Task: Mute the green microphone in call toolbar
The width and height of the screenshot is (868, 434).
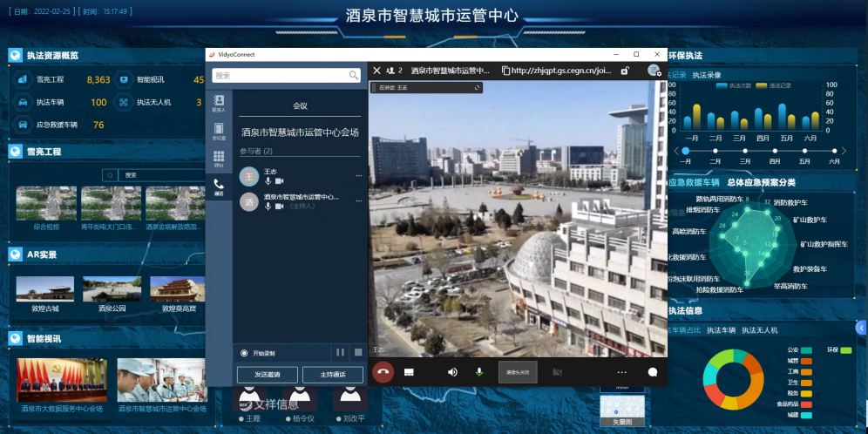Action: click(479, 371)
